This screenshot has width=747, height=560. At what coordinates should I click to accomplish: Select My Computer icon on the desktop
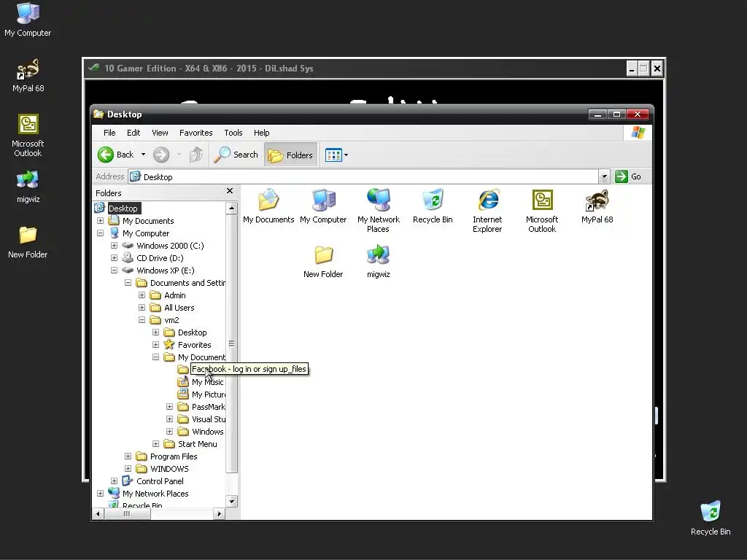(x=28, y=20)
